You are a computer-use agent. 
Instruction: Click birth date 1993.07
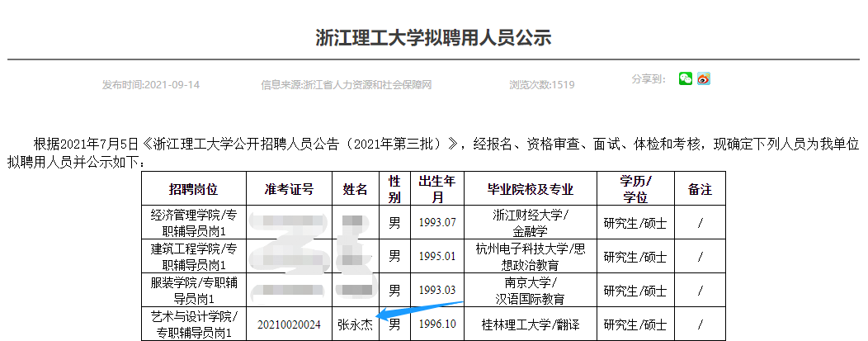(436, 223)
